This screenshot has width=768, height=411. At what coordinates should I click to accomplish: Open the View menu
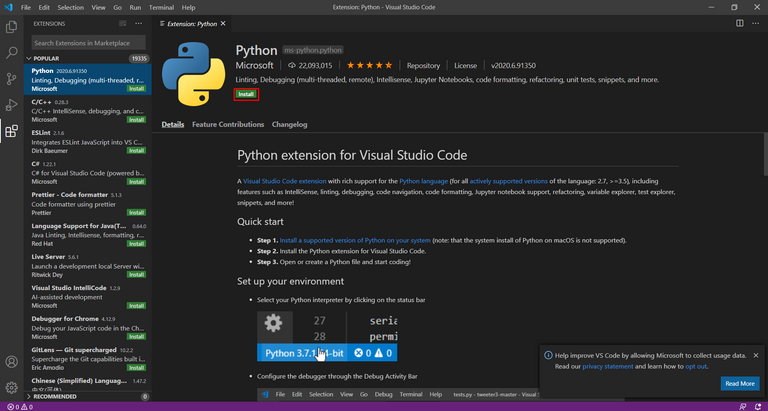click(98, 7)
